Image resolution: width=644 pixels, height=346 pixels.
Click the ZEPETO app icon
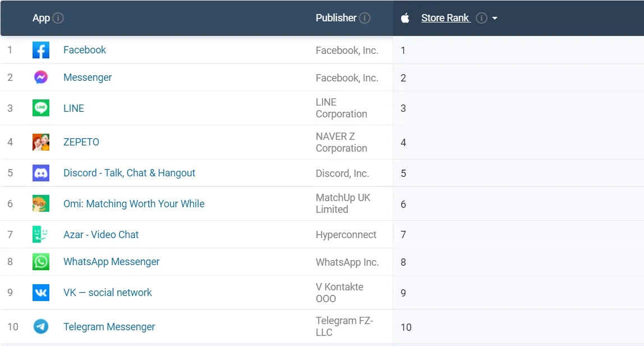(x=40, y=142)
